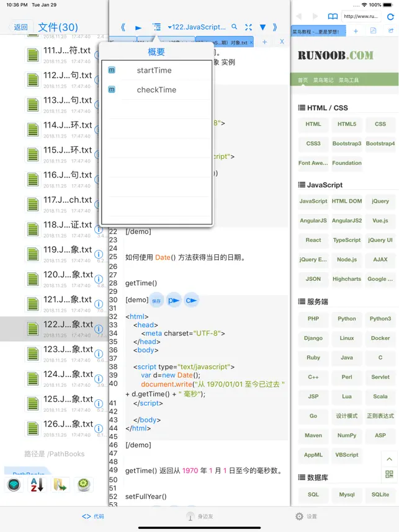Go forward in browser panel
The width and height of the screenshot is (399, 532).
tap(315, 16)
